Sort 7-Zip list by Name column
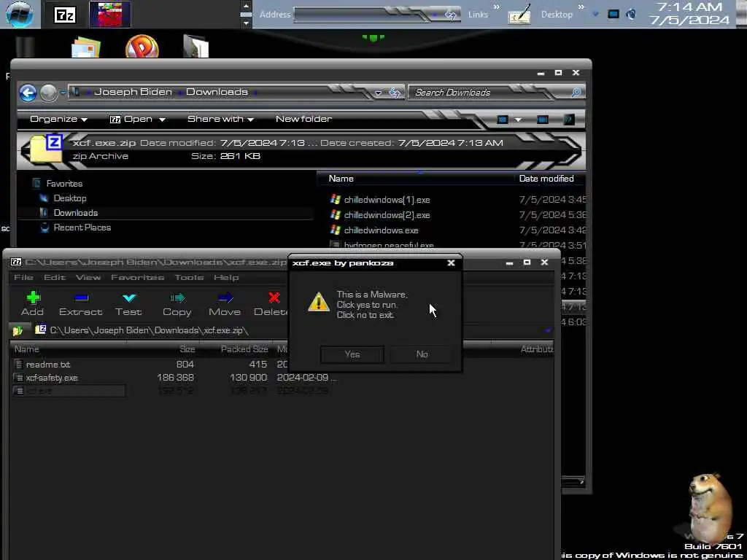Viewport: 747px width, 560px height. tap(27, 349)
